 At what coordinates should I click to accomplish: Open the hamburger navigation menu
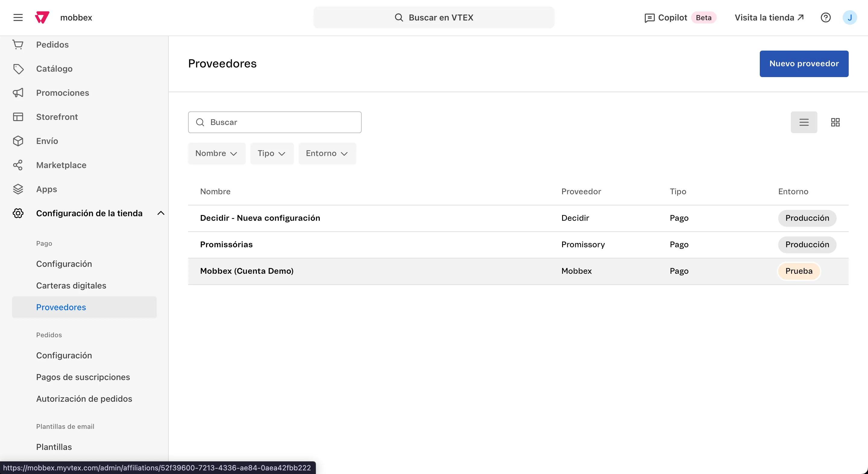click(x=18, y=17)
